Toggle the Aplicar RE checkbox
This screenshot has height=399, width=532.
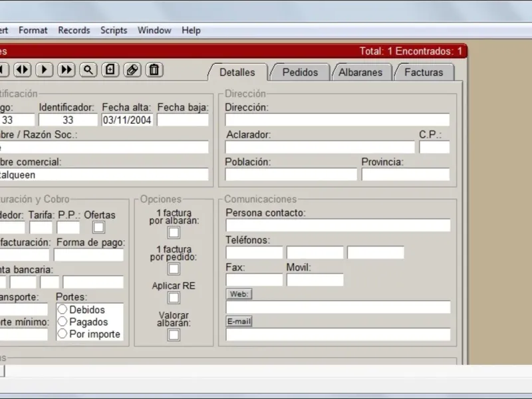174,298
